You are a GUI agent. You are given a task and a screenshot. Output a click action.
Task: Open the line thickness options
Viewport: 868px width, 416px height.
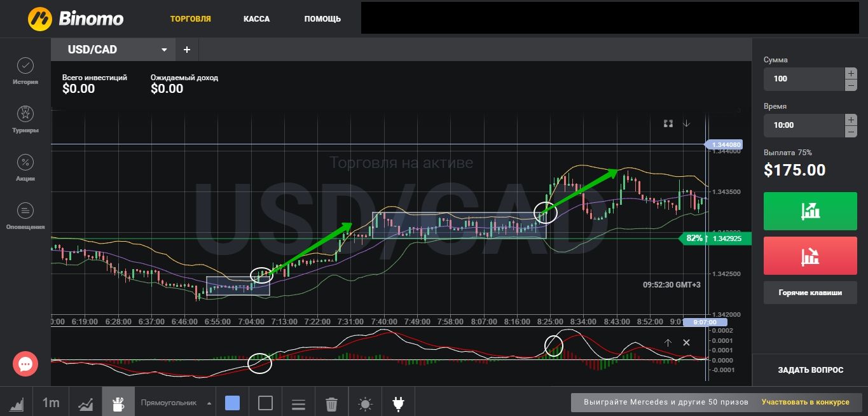[x=299, y=403]
